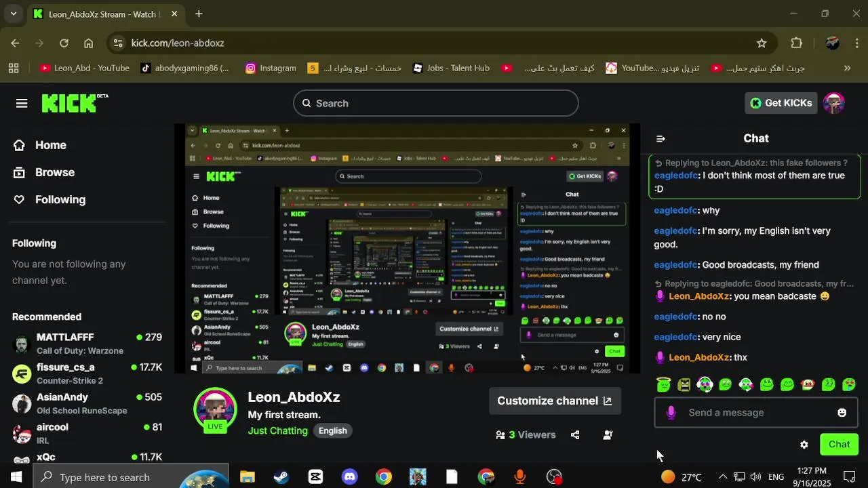Reload the page
The width and height of the screenshot is (868, 488).
[64, 43]
